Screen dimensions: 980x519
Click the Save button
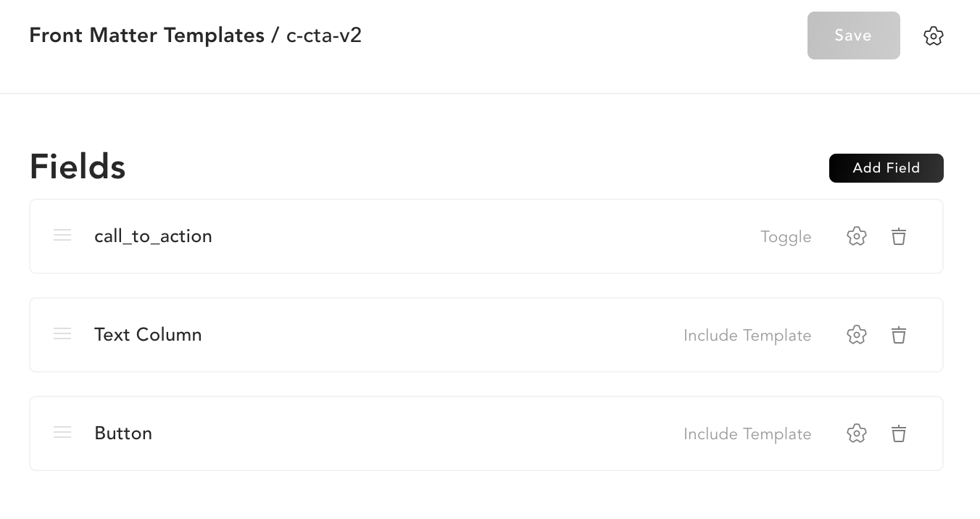coord(853,36)
